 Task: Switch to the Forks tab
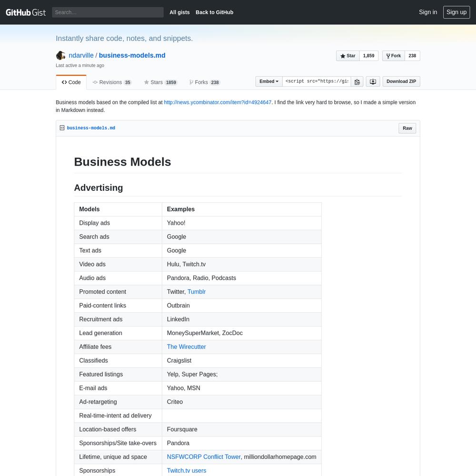pos(205,82)
